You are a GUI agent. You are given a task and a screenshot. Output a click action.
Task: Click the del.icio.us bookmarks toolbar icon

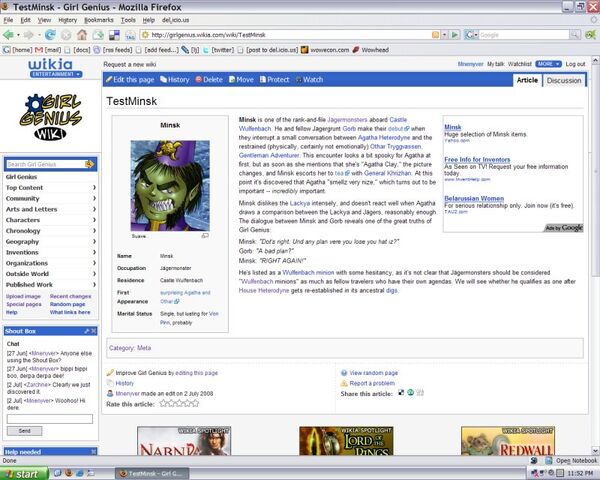pyautogui.click(x=114, y=35)
